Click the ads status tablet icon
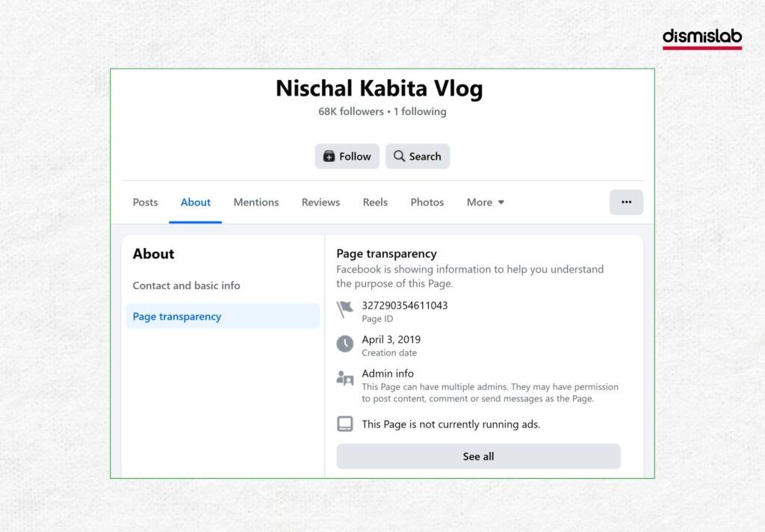Viewport: 765px width, 532px height. coord(344,424)
